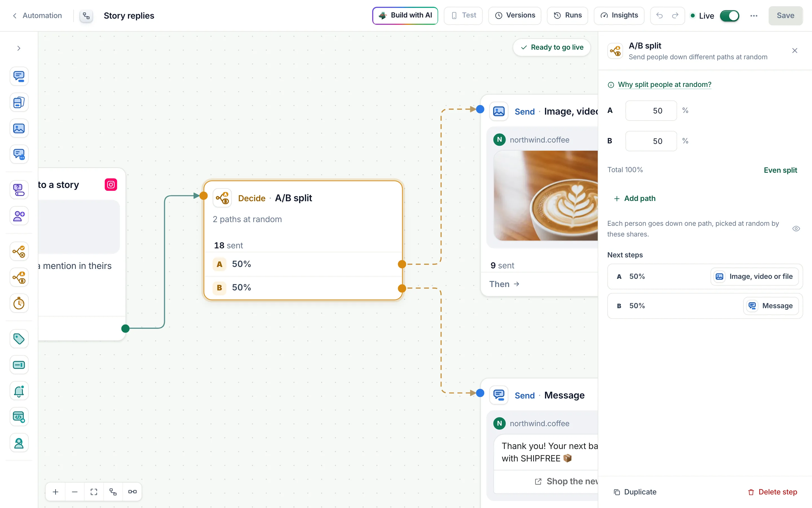Redo the last change
This screenshot has width=812, height=508.
[x=675, y=16]
